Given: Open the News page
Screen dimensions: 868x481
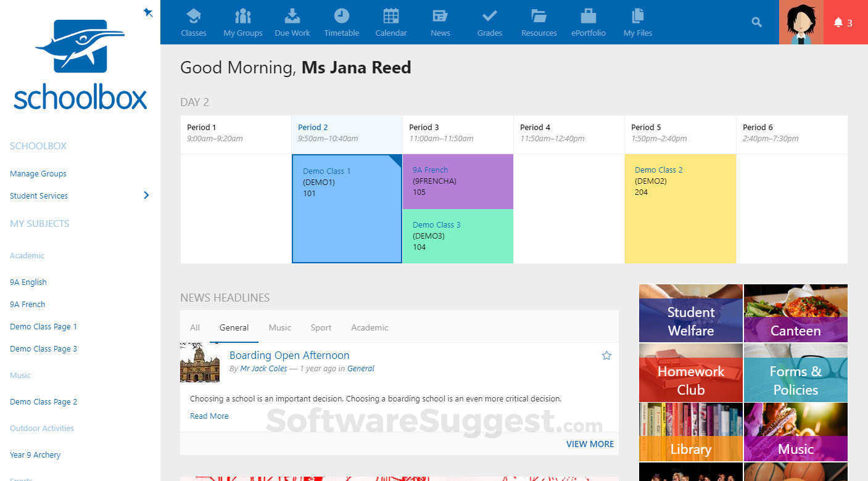Looking at the screenshot, I should [x=440, y=22].
